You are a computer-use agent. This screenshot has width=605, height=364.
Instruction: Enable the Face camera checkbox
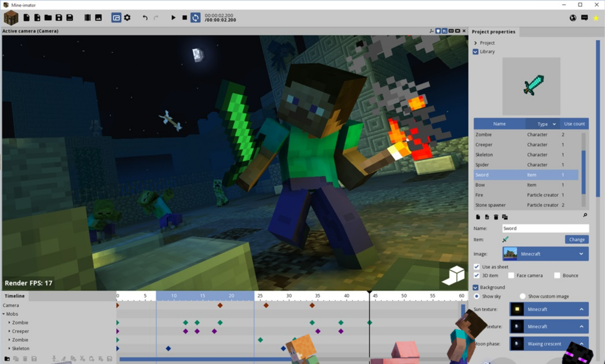511,276
